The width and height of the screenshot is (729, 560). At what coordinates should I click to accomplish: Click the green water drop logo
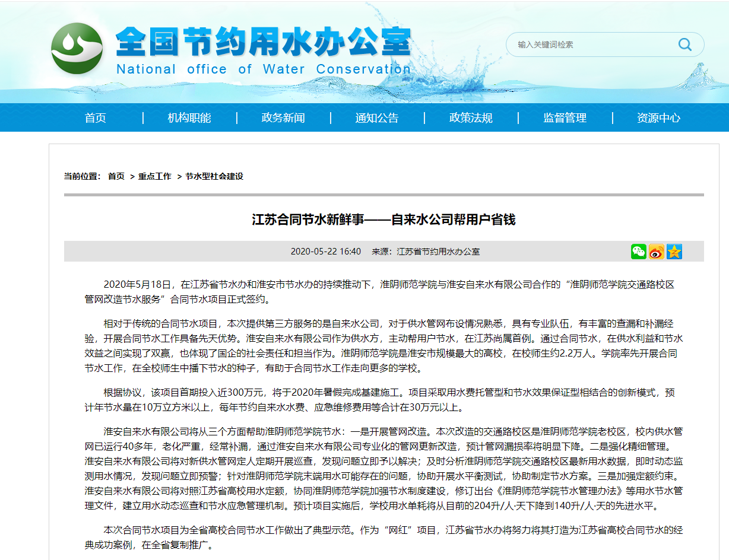click(x=77, y=48)
